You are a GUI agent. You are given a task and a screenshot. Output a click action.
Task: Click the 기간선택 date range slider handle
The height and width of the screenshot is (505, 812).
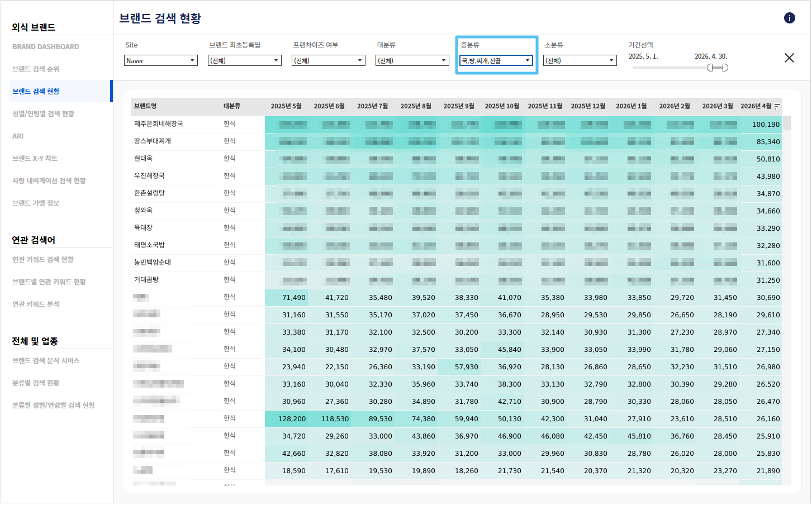[x=718, y=68]
